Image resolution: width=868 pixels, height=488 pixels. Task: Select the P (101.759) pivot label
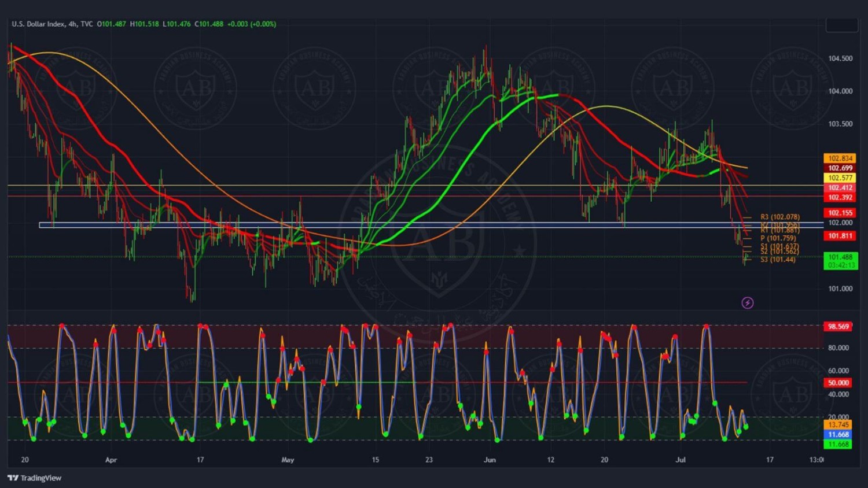click(778, 238)
